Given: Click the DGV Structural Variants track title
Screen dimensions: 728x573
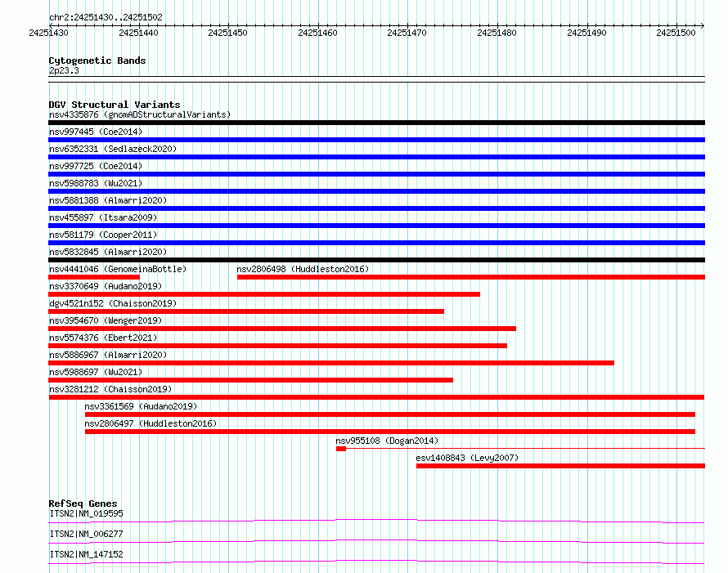Looking at the screenshot, I should [x=115, y=105].
